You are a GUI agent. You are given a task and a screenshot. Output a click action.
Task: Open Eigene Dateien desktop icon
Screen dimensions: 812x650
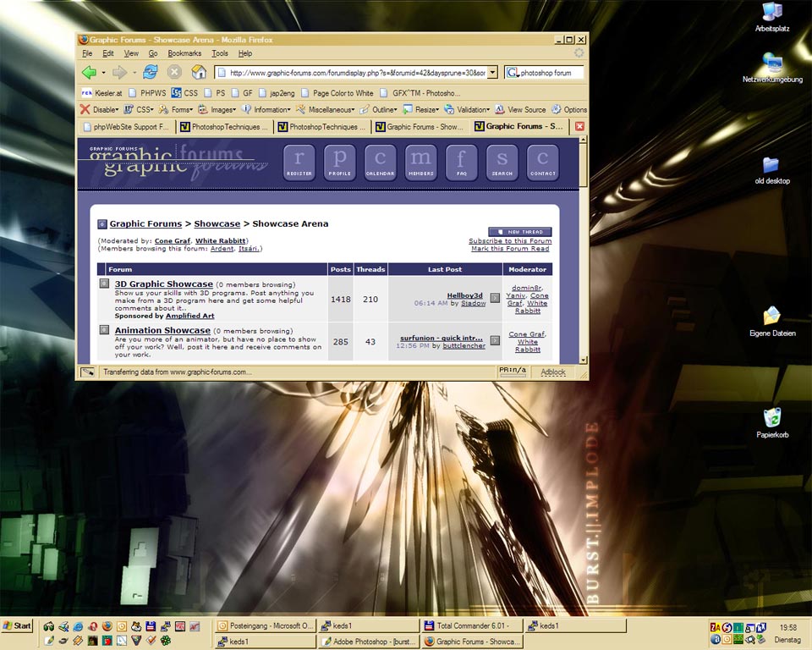pyautogui.click(x=772, y=322)
